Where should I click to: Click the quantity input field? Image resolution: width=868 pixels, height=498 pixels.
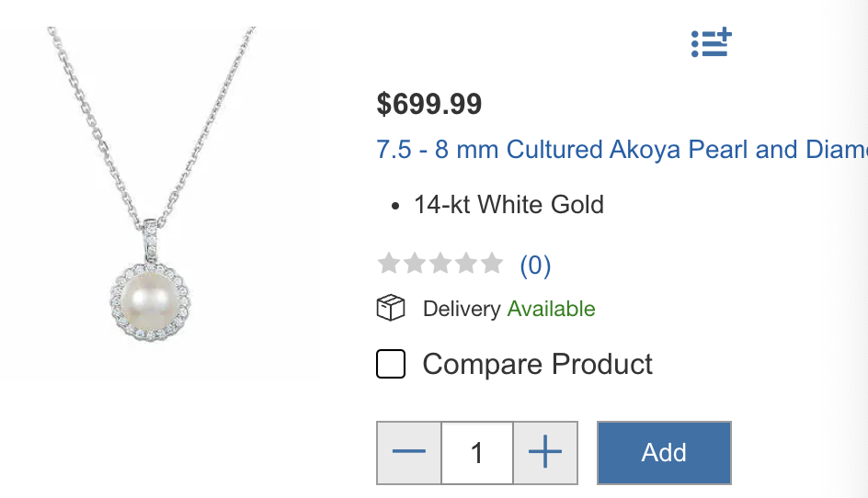click(x=477, y=452)
